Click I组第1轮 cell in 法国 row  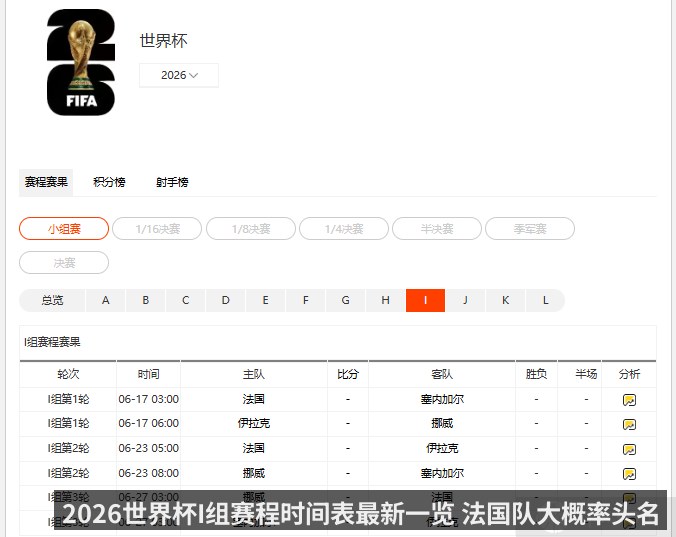[68, 399]
